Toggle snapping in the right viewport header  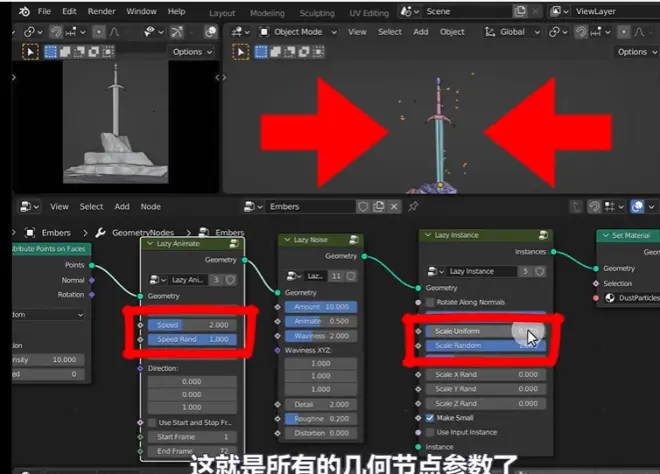pos(581,32)
